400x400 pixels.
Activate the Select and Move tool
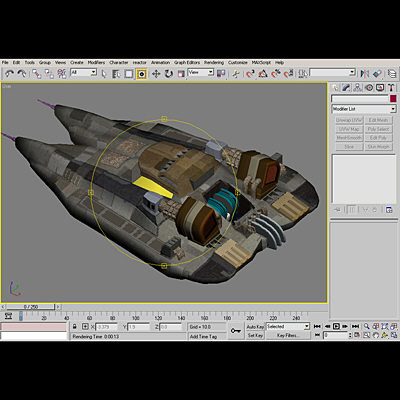click(x=156, y=74)
